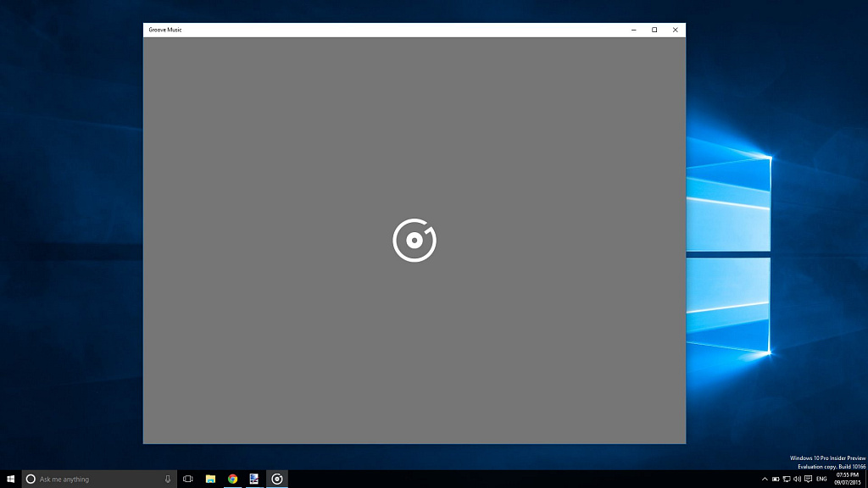
Task: Open Task View from the taskbar
Action: pyautogui.click(x=188, y=480)
